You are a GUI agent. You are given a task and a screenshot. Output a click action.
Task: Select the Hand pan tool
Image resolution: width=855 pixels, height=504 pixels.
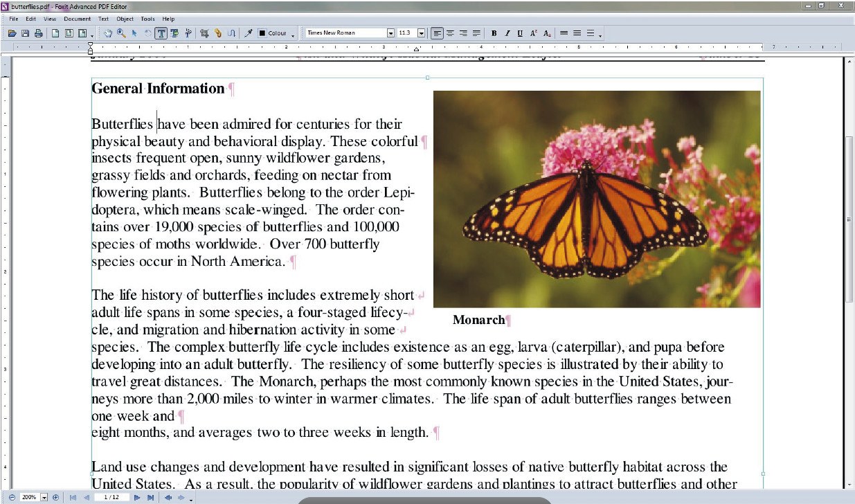coord(108,33)
